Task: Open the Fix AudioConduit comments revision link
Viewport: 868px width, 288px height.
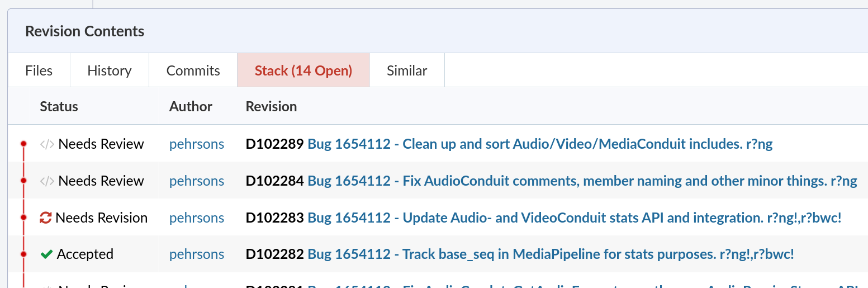Action: (582, 181)
